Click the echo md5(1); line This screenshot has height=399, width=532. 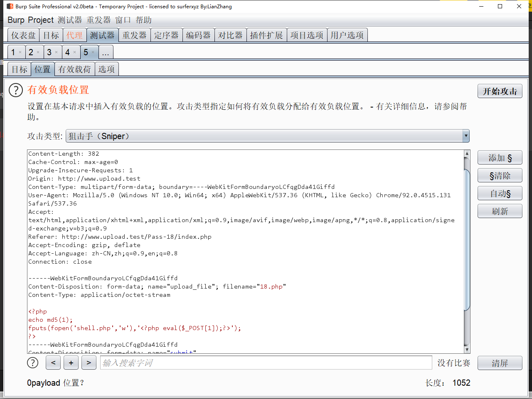(50, 320)
